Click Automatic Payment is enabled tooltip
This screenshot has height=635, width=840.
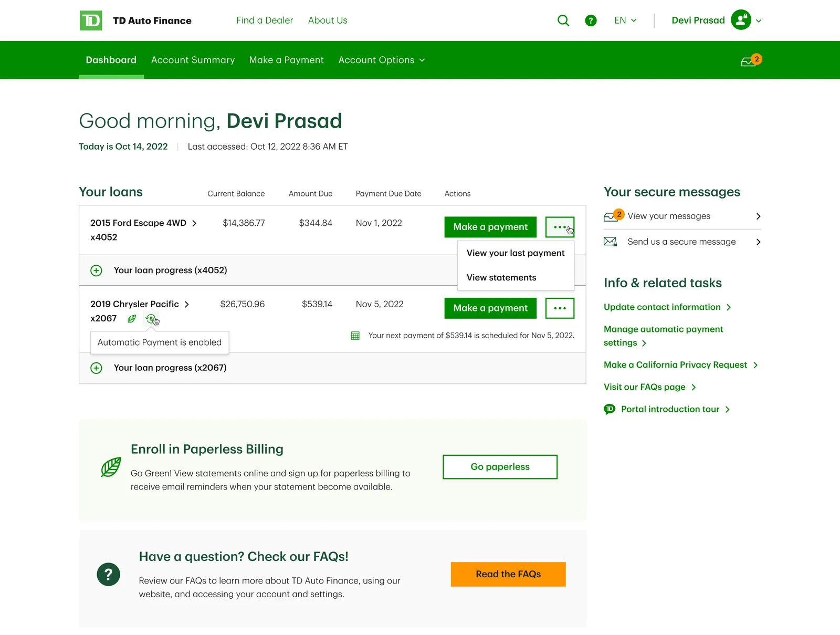tap(160, 342)
